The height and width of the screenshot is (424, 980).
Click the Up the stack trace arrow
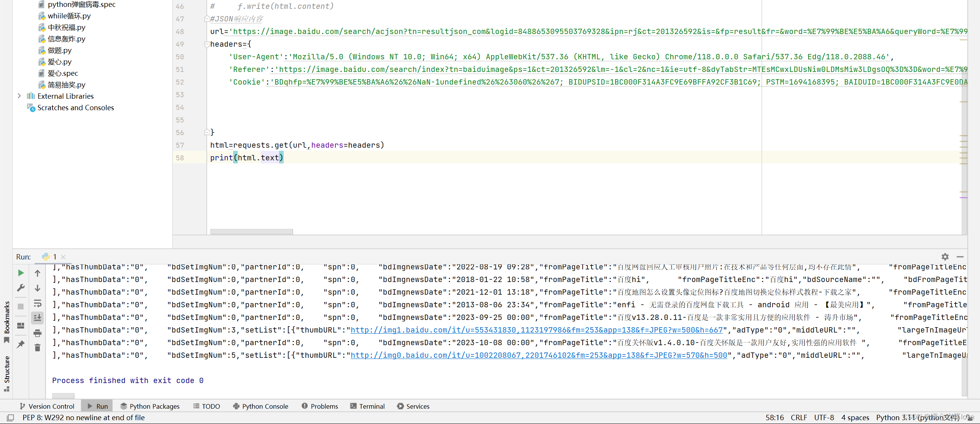[x=38, y=273]
